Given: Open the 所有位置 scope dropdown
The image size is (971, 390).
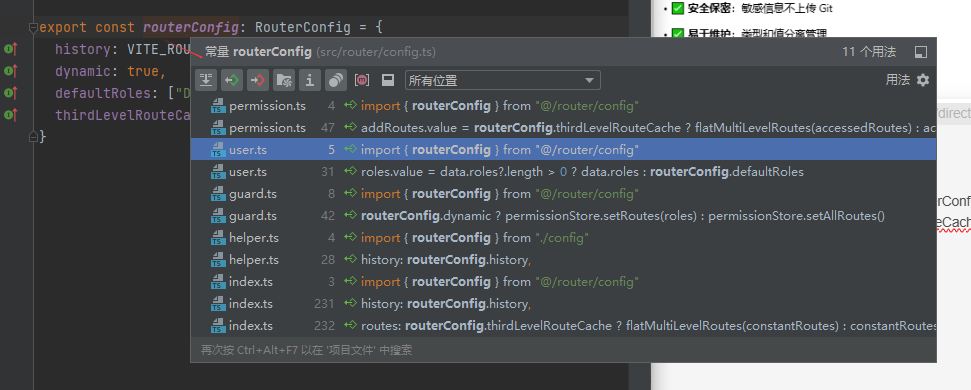Looking at the screenshot, I should (x=502, y=80).
